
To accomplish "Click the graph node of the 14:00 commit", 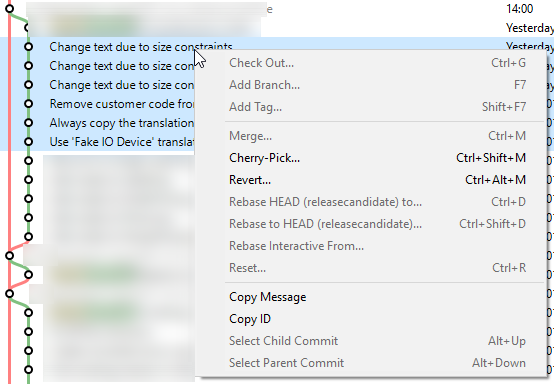I will 10,8.
